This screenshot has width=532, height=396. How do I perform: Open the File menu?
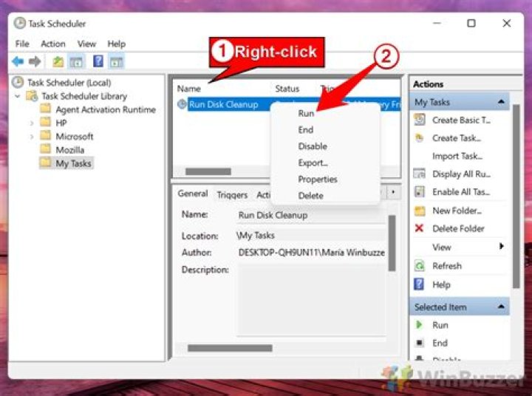[22, 44]
